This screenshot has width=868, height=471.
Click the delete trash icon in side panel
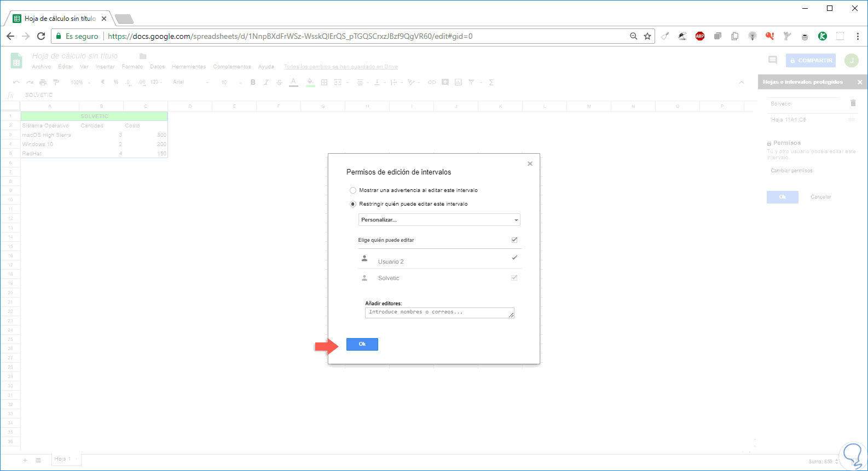[x=853, y=103]
